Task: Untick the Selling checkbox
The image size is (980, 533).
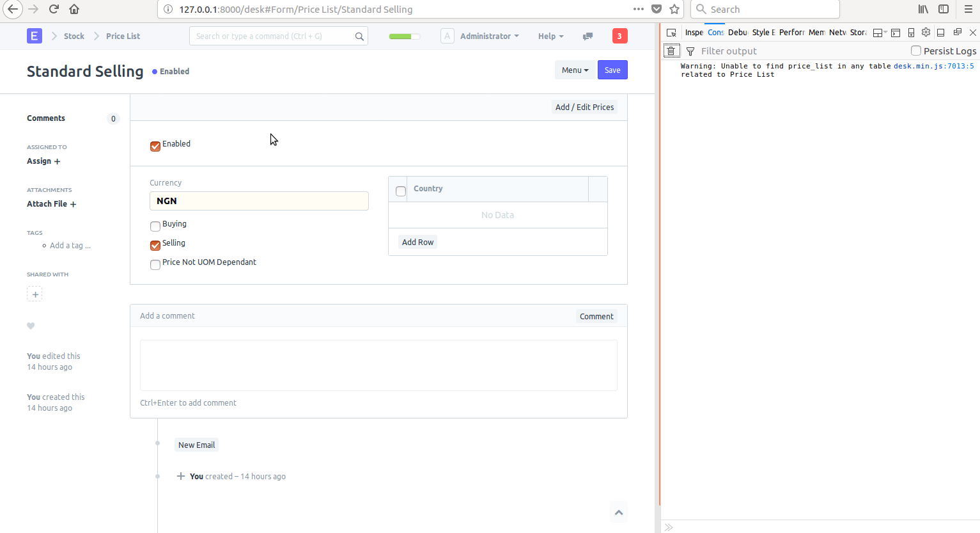Action: point(155,246)
